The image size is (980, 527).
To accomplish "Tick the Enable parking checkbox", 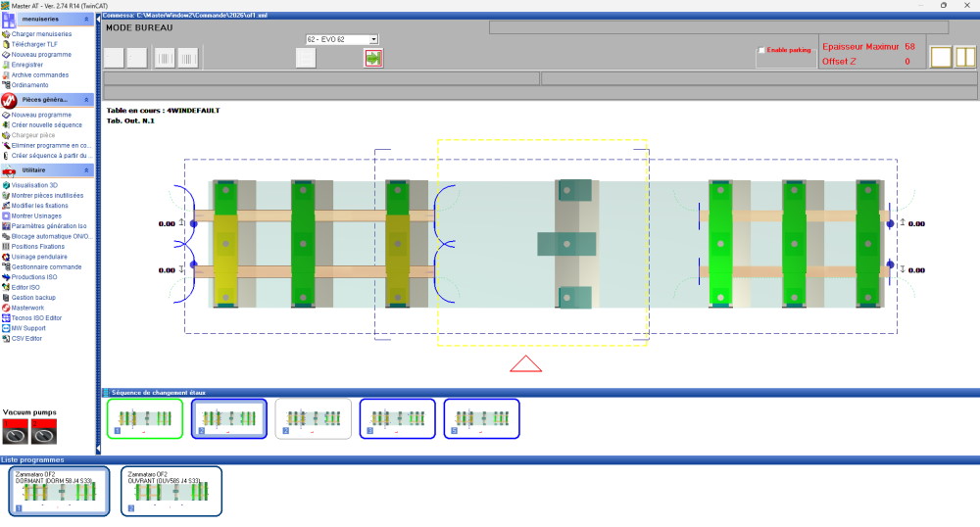I will pos(761,50).
